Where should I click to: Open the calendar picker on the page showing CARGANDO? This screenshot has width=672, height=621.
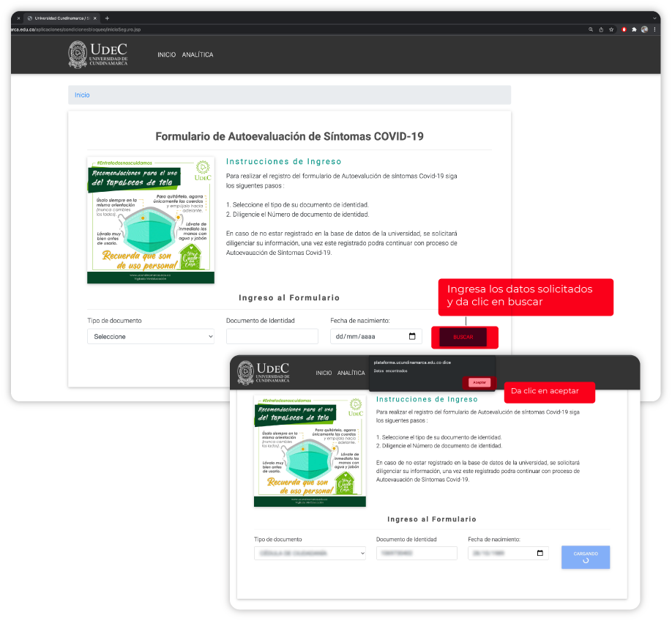click(540, 553)
